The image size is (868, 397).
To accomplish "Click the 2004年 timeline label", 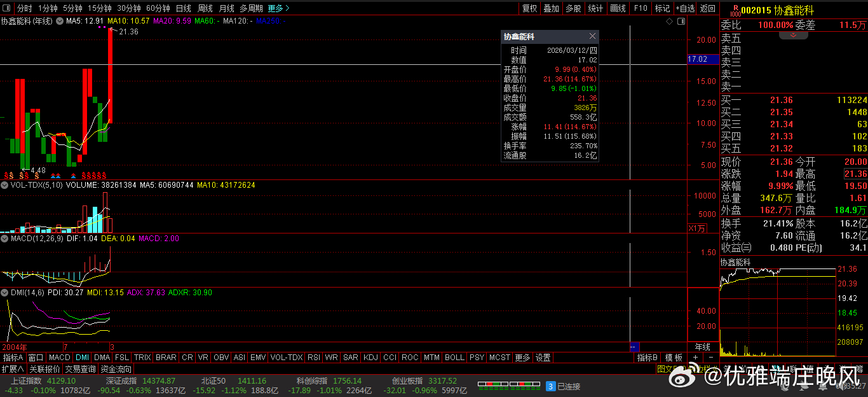I will 14,347.
